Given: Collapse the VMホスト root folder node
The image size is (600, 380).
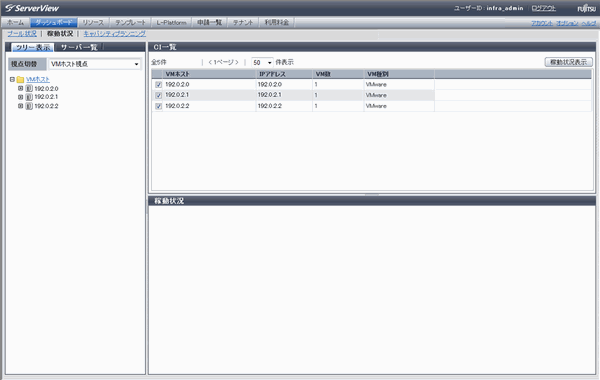Looking at the screenshot, I should (x=12, y=80).
